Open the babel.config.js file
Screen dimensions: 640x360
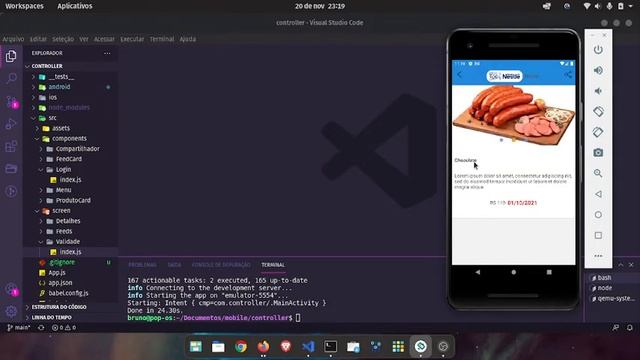tap(68, 293)
